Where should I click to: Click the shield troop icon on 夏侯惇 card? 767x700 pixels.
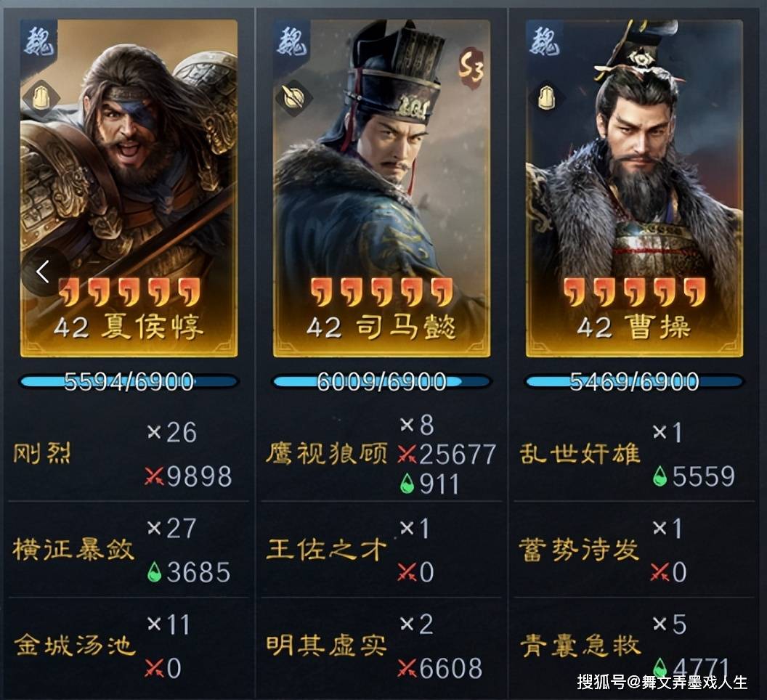click(x=41, y=98)
